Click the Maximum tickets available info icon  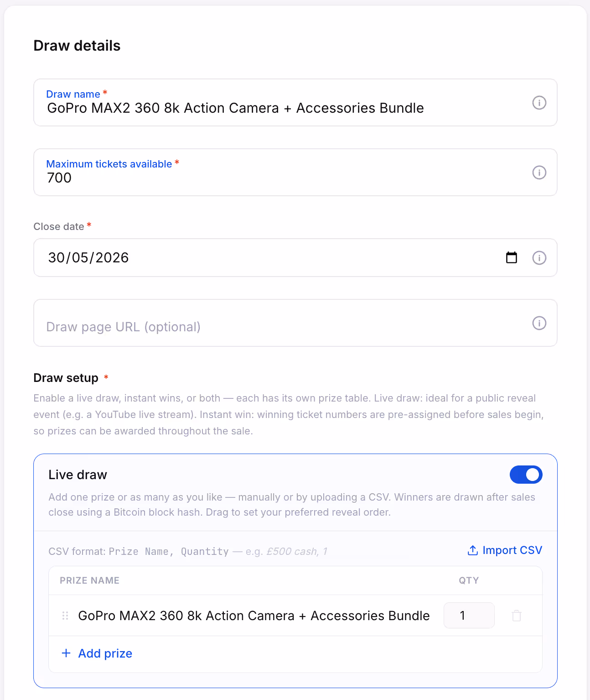[539, 172]
